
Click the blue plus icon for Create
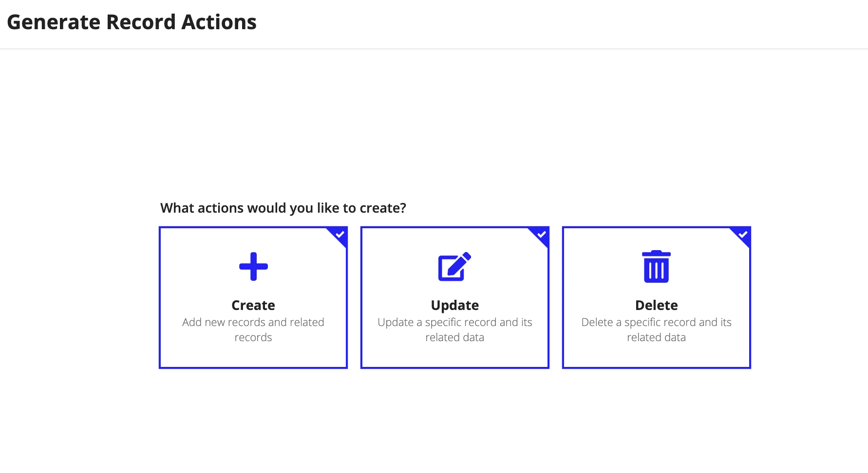[253, 267]
